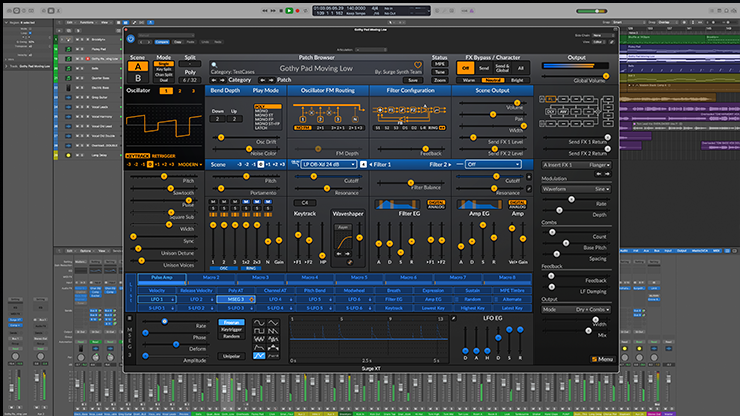This screenshot has width=740, height=416.
Task: Click plugin window link icon top right
Action: point(612,42)
